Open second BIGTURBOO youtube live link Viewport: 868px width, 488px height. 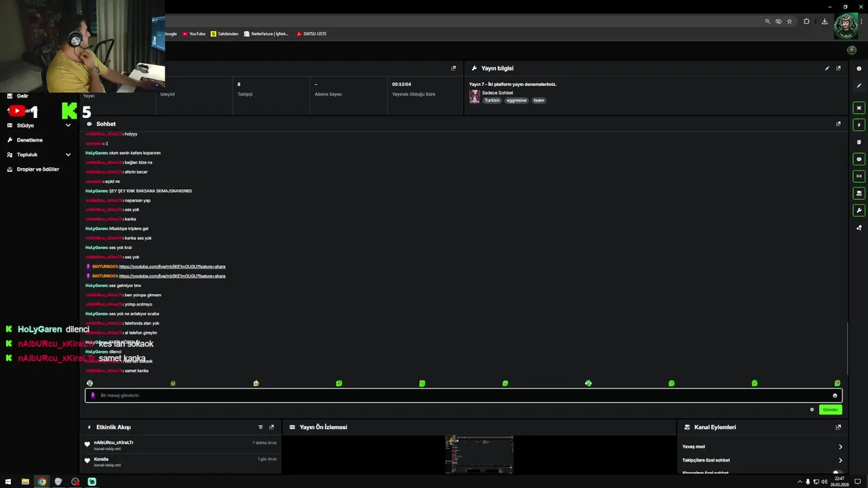click(172, 276)
